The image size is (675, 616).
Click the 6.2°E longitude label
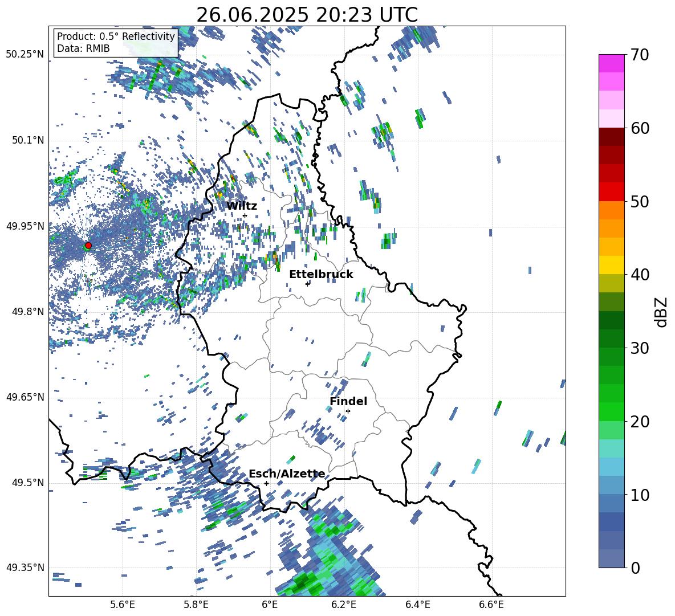tap(344, 605)
